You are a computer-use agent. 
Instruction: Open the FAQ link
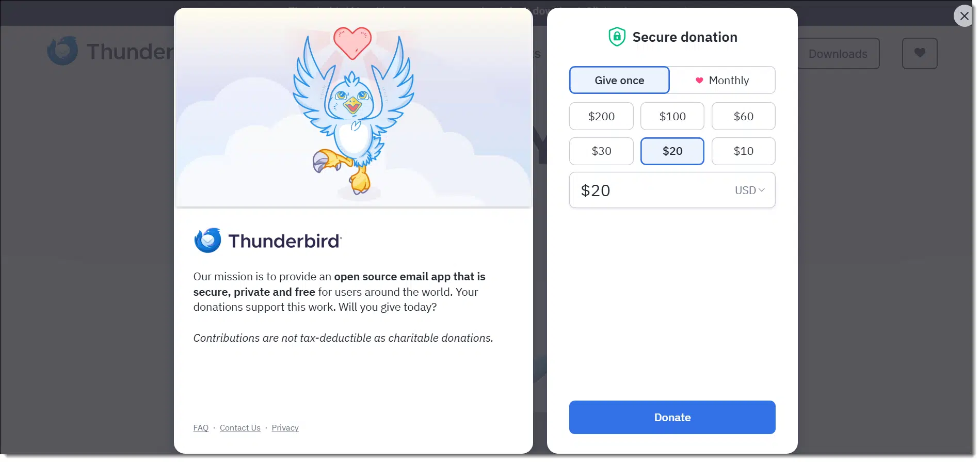[x=201, y=428]
